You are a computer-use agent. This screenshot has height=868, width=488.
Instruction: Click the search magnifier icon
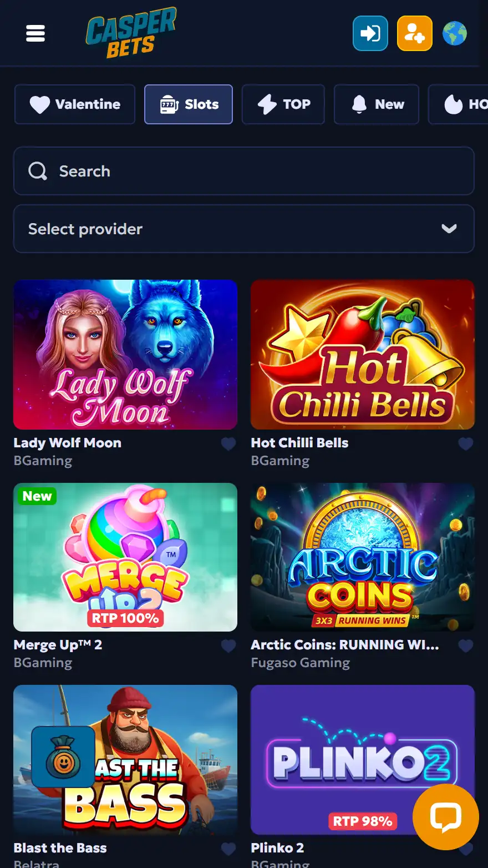38,171
